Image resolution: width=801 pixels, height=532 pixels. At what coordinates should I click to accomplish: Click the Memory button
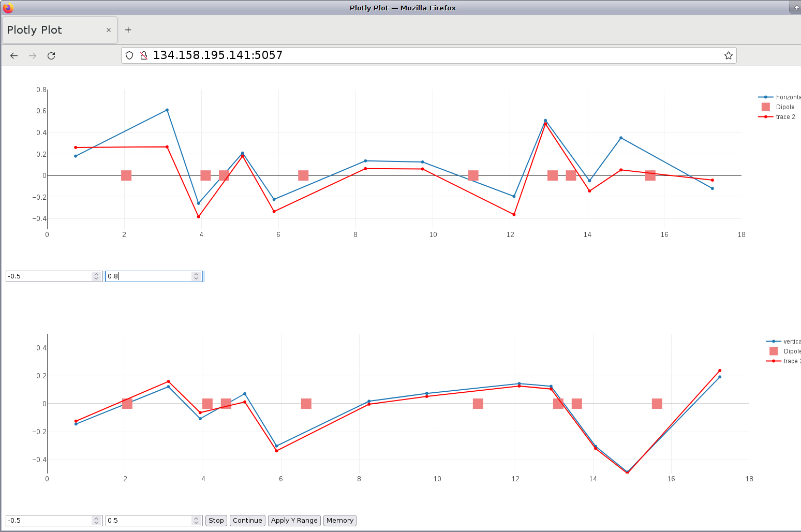click(339, 521)
